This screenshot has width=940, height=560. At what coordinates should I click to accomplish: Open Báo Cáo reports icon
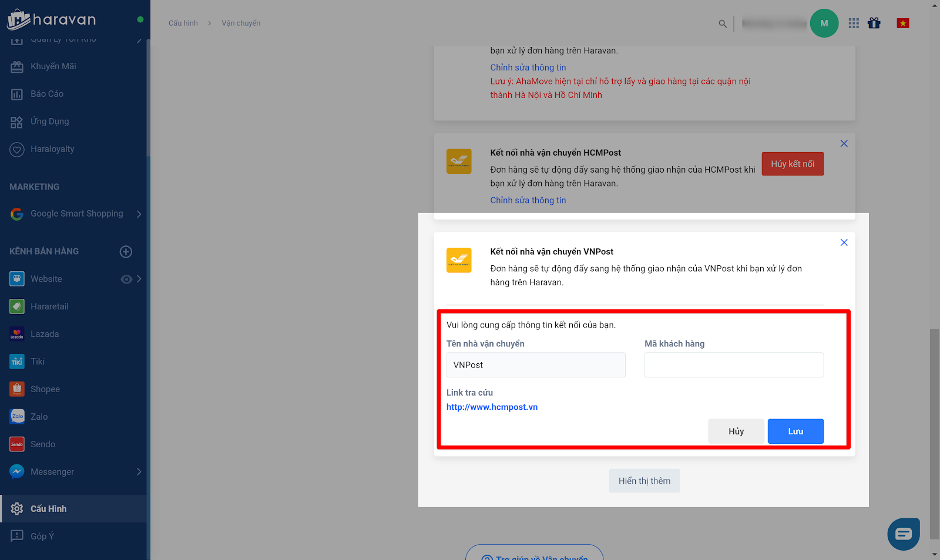17,94
